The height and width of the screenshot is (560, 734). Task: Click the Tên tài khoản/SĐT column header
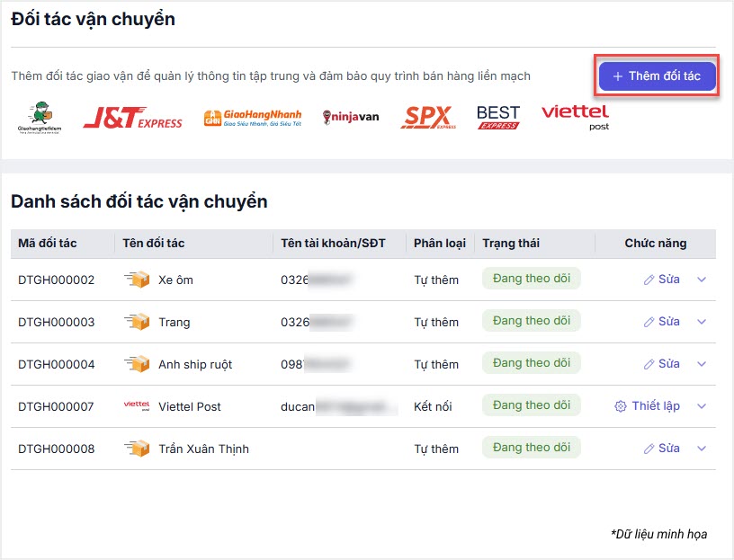pyautogui.click(x=333, y=244)
